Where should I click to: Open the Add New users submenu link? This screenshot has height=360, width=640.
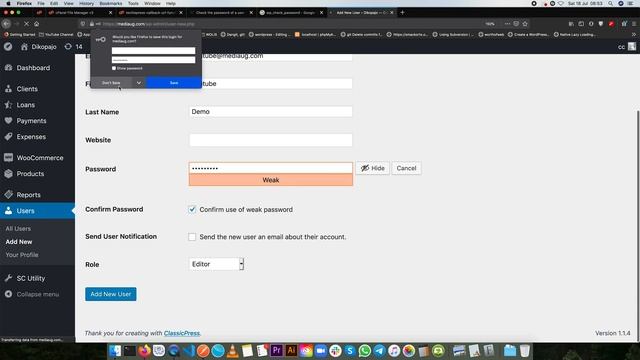coord(19,242)
